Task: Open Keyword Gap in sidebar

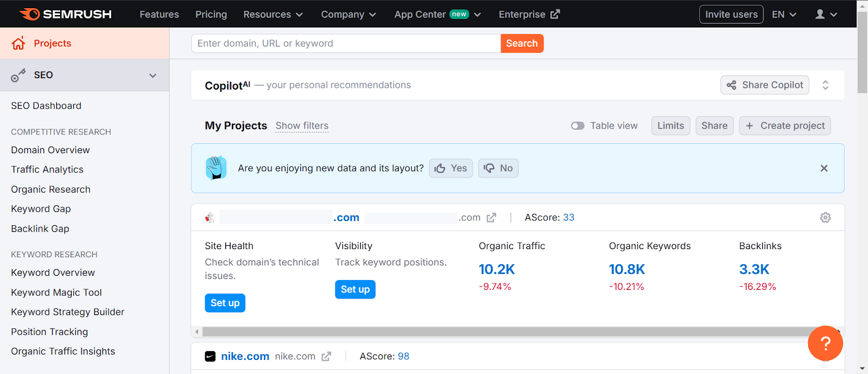Action: pyautogui.click(x=41, y=209)
